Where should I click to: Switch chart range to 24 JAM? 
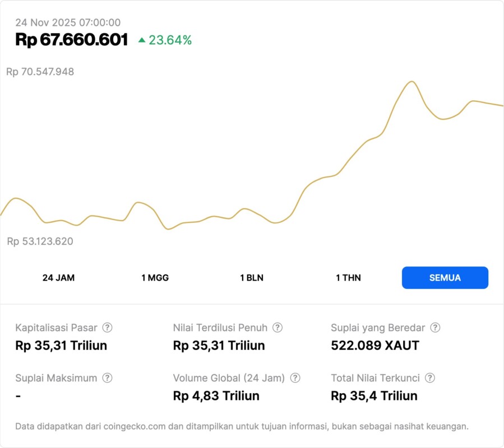(x=58, y=278)
